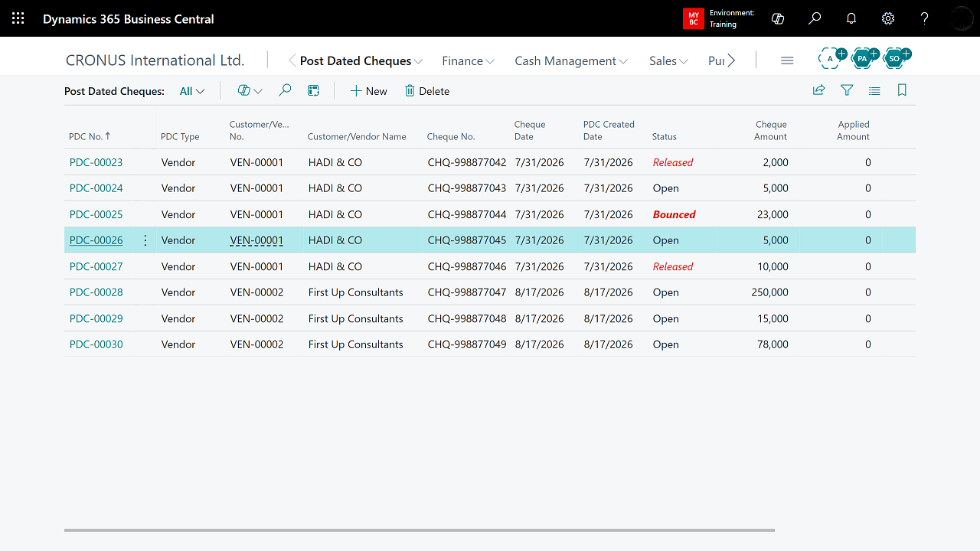Click the VEN-00001 link in the PDC-00026 row
The image size is (980, 551).
click(256, 240)
